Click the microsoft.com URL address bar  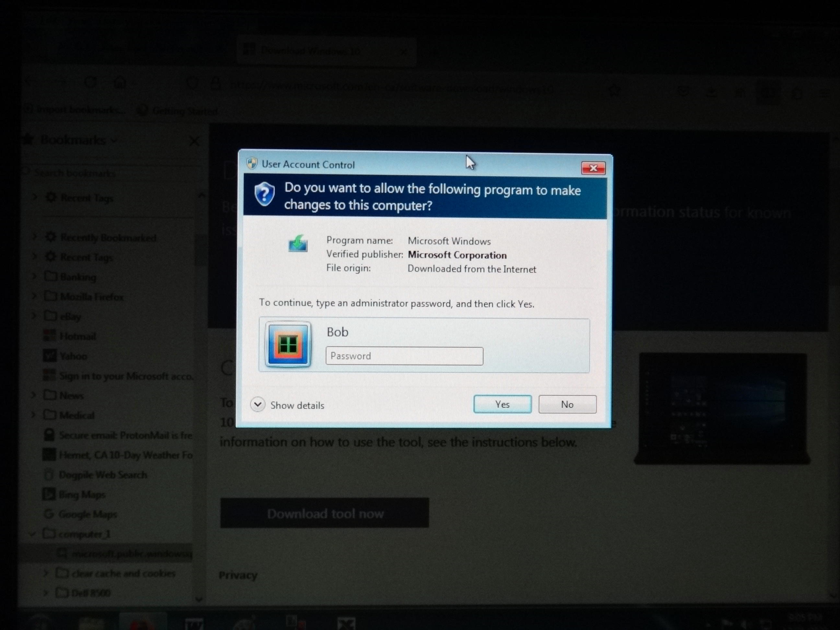[x=391, y=87]
